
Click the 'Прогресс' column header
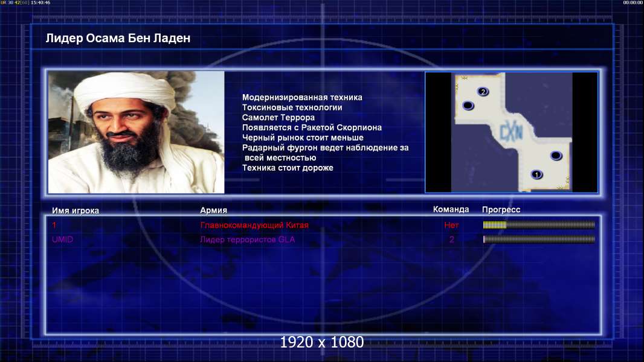501,209
